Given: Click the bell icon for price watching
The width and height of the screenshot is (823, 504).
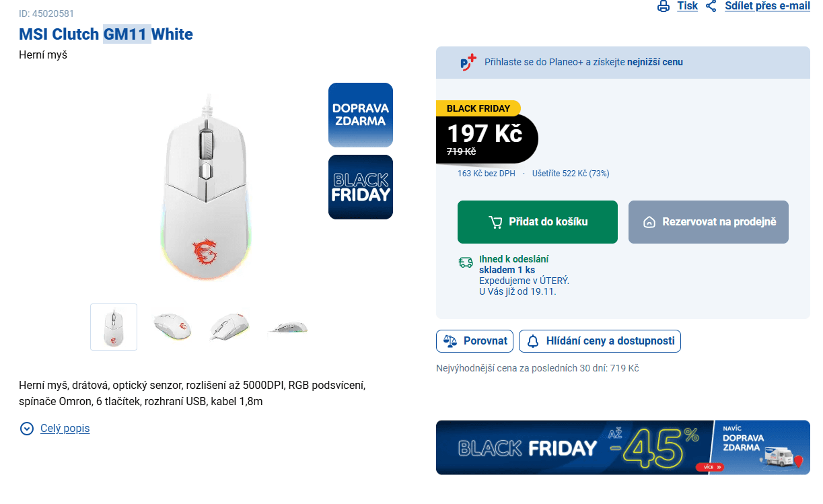Looking at the screenshot, I should [533, 341].
